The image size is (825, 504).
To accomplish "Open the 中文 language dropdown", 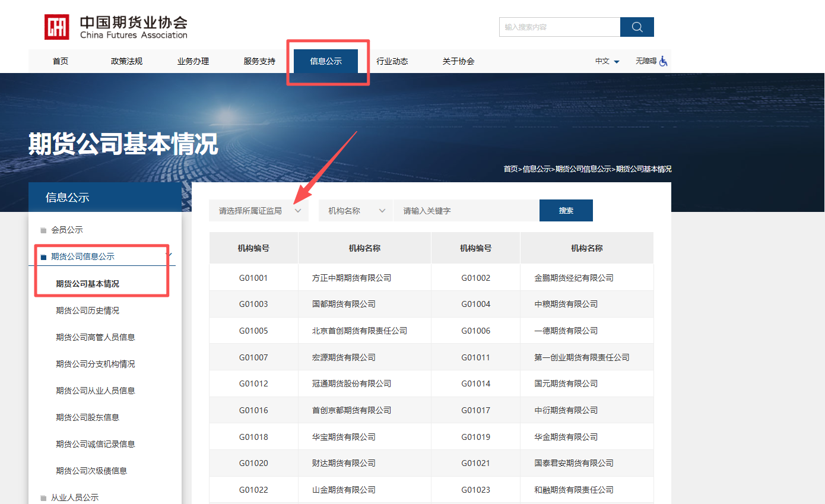I will pyautogui.click(x=607, y=61).
